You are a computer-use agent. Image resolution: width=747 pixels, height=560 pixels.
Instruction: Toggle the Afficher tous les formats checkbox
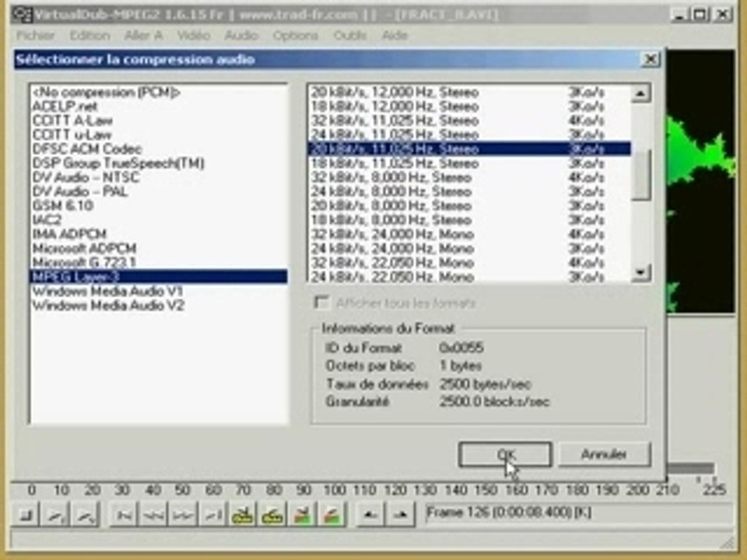[321, 303]
